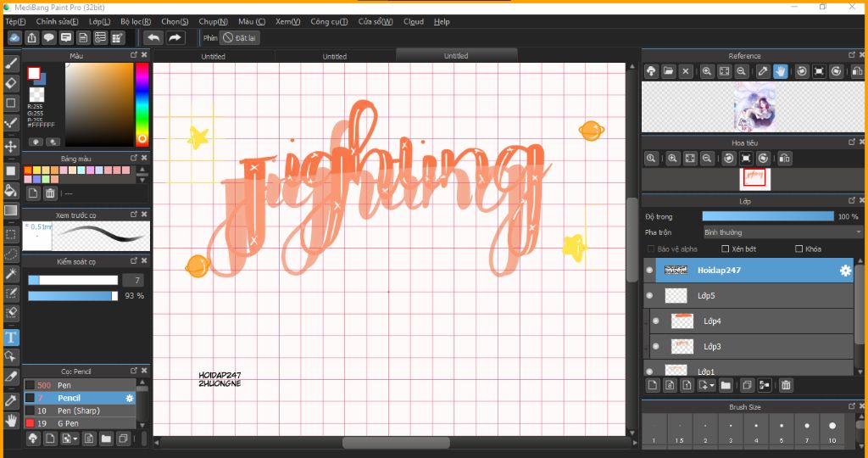868x458 pixels.
Task: Open the Pha trộn blend mode dropdown
Action: click(782, 232)
